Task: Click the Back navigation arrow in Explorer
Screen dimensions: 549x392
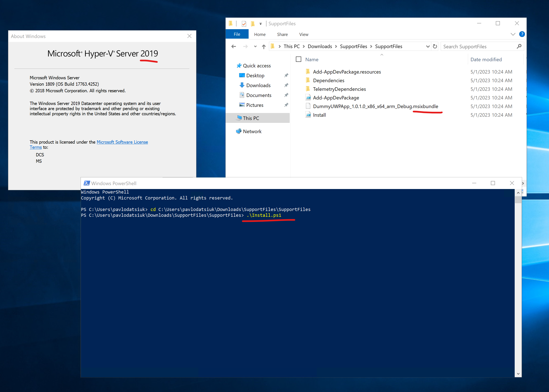Action: click(x=233, y=46)
